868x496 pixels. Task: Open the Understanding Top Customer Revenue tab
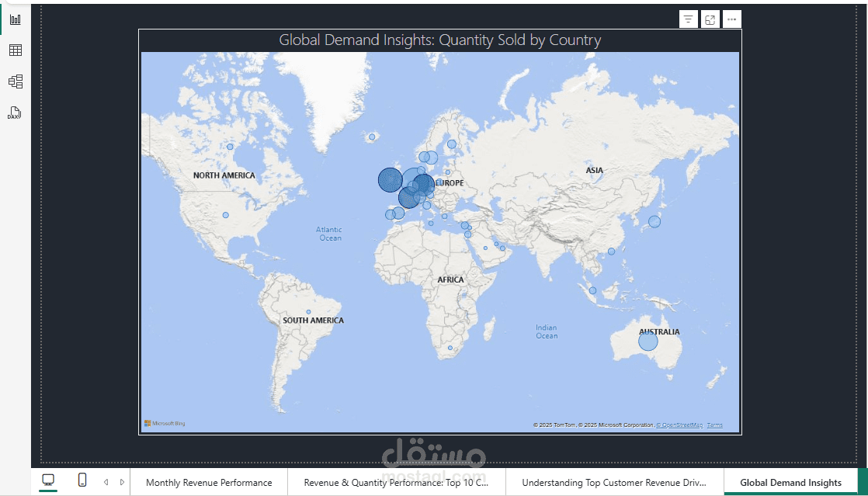click(x=614, y=483)
